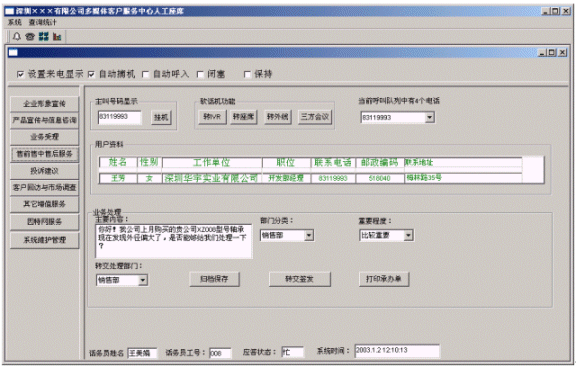The width and height of the screenshot is (576, 367).
Task: Expand the call queue number dropdown
Action: click(x=429, y=118)
